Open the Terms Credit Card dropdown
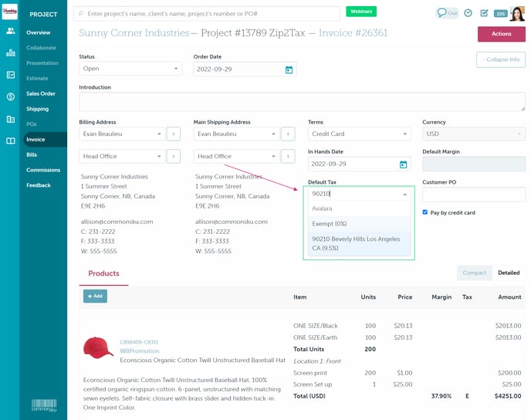 point(359,134)
